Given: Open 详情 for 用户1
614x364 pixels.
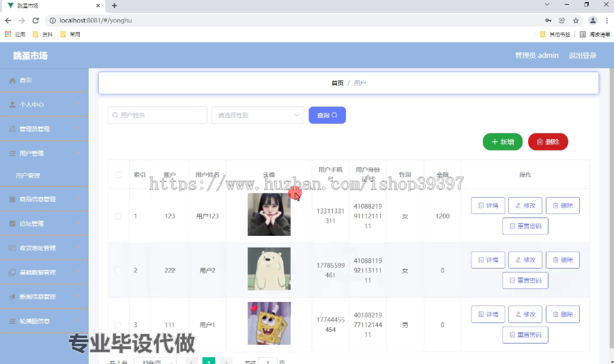Looking at the screenshot, I should tap(488, 314).
